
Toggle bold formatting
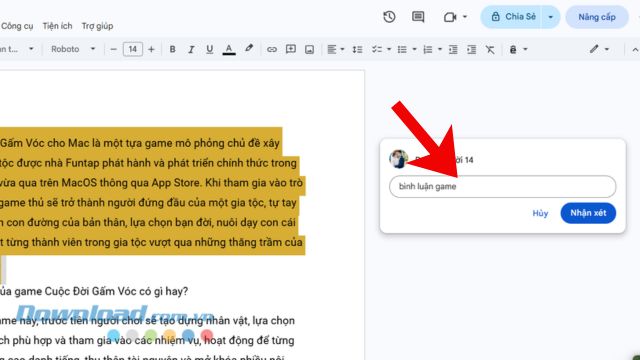point(172,49)
